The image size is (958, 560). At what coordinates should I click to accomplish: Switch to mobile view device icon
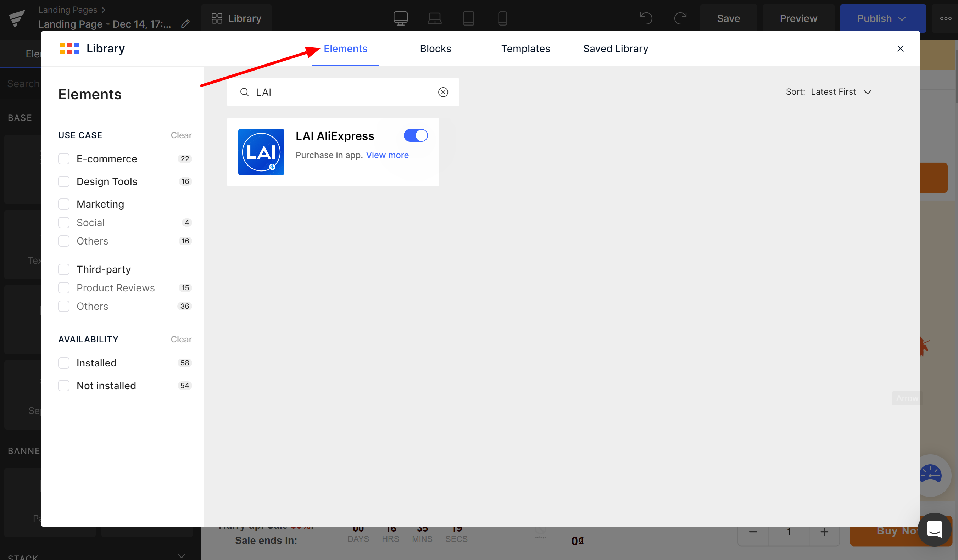tap(502, 18)
